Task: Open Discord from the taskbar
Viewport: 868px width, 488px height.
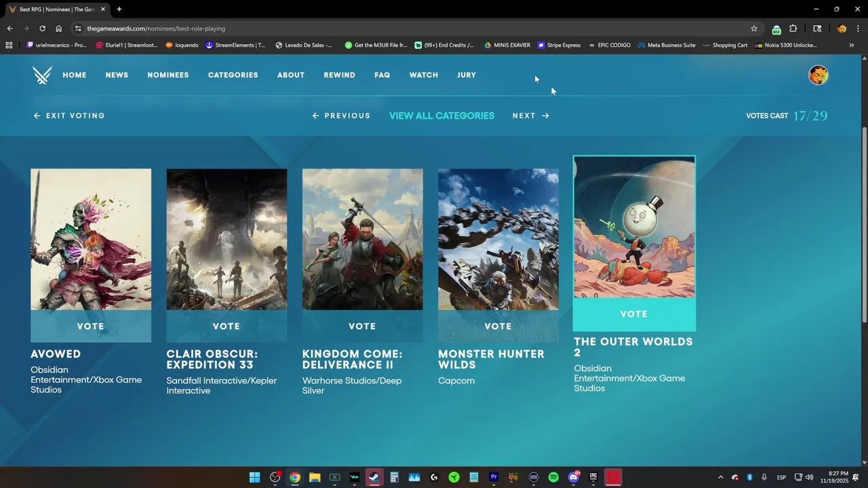Action: tap(574, 477)
